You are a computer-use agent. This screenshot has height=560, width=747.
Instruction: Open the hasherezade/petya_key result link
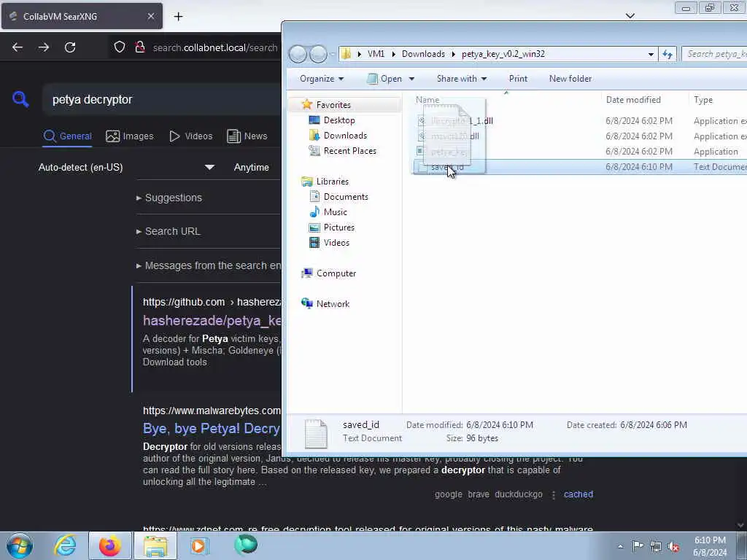(x=212, y=321)
